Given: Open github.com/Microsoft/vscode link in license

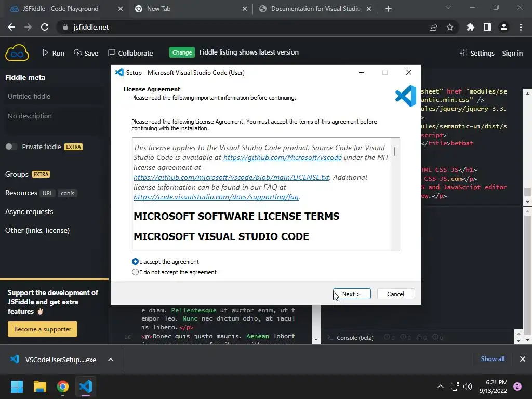Looking at the screenshot, I should pyautogui.click(x=282, y=157).
